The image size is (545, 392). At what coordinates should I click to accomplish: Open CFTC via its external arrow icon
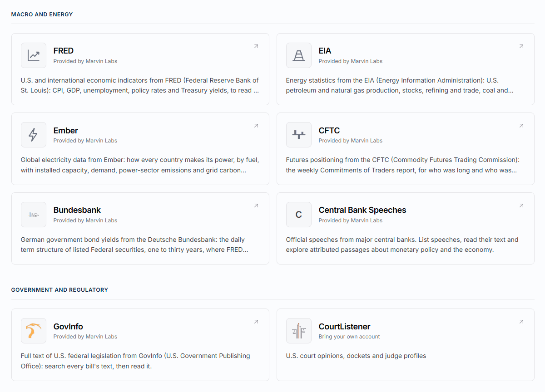point(521,126)
